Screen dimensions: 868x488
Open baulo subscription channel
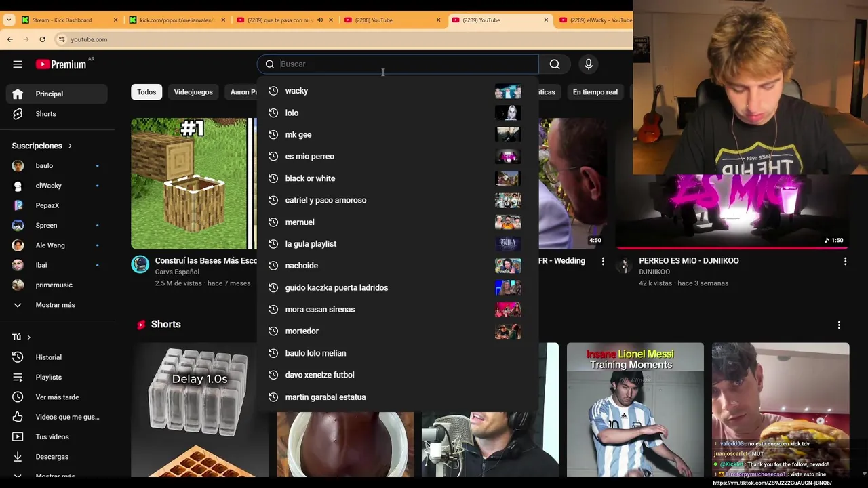(56, 165)
